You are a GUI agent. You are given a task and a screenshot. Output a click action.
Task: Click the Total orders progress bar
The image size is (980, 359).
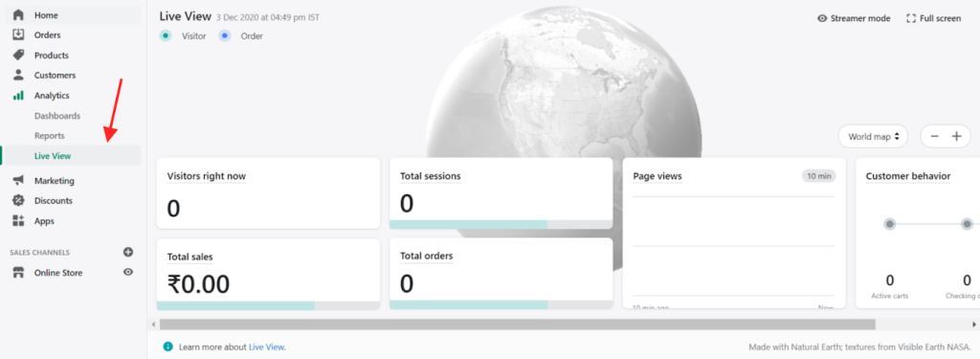click(501, 304)
